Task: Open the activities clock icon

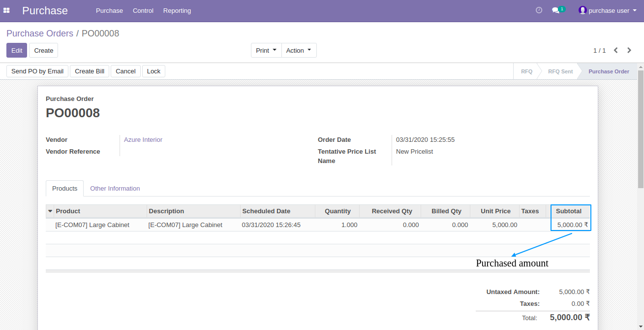Action: tap(539, 10)
